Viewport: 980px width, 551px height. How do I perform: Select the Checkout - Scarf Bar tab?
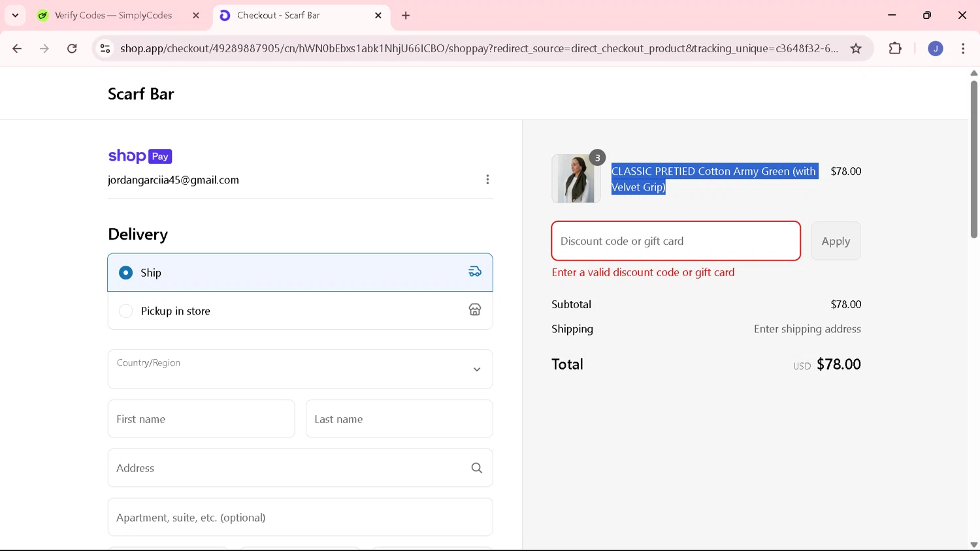pos(301,15)
